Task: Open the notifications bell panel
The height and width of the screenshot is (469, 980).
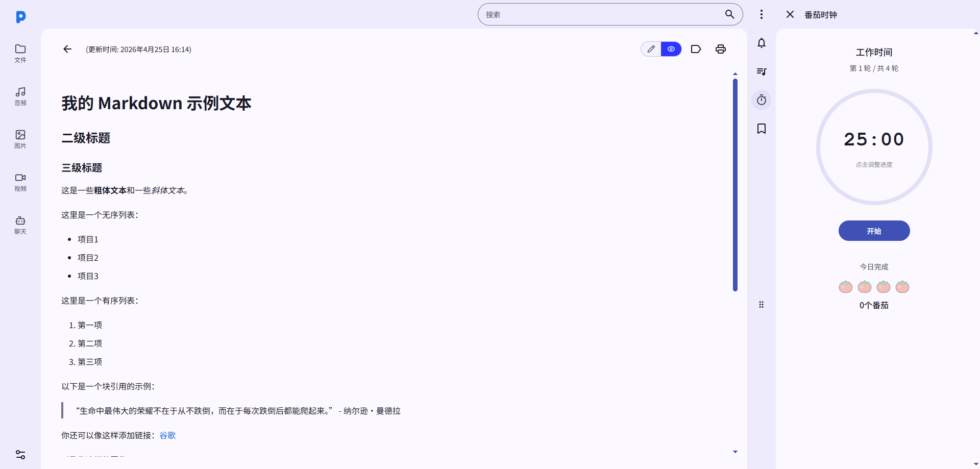Action: tap(762, 43)
